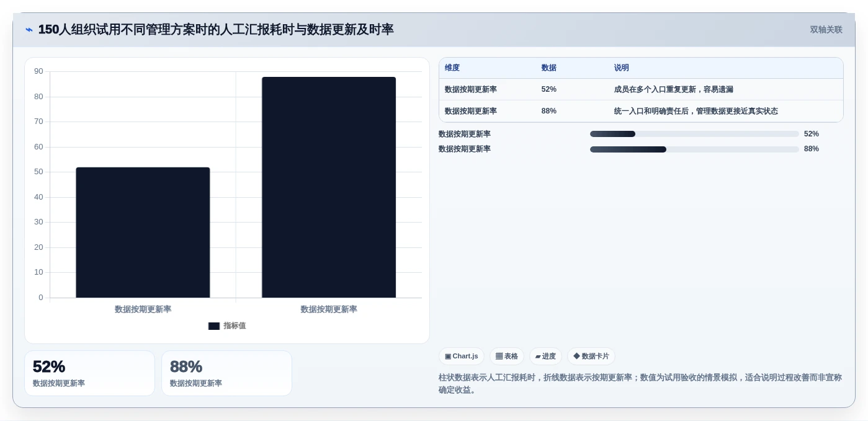Click the 数据卡片 tag chip
The width and height of the screenshot is (868, 421).
click(591, 357)
